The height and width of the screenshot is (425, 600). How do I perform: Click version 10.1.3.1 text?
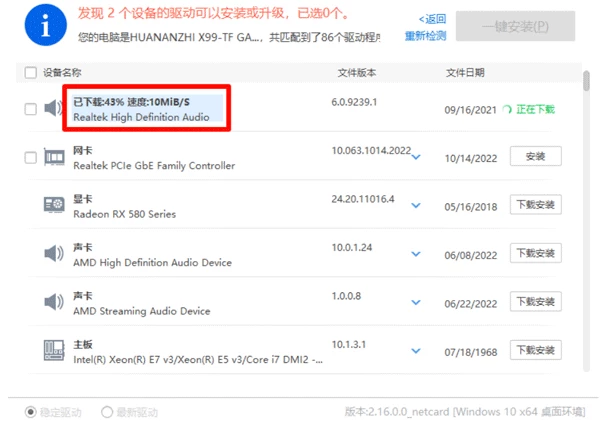(x=349, y=344)
